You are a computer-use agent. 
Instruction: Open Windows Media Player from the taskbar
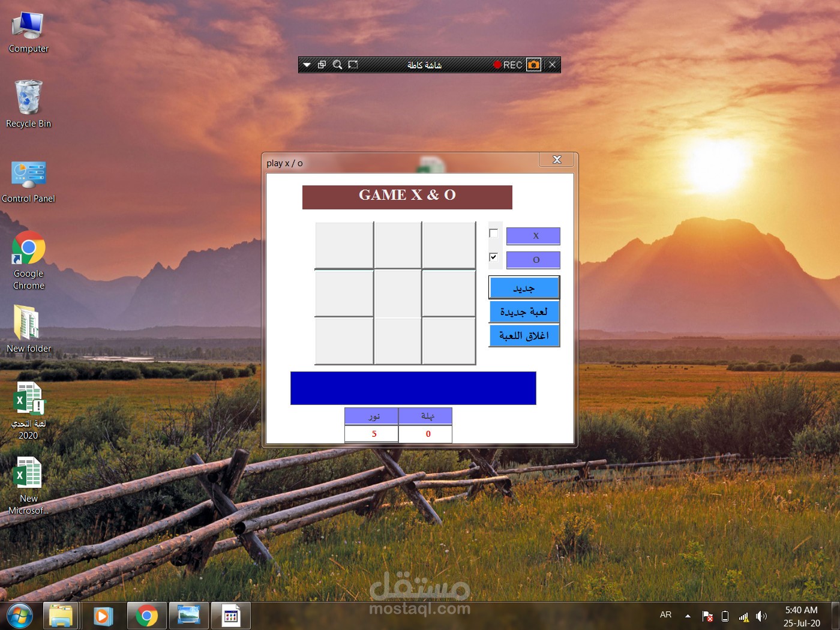pyautogui.click(x=103, y=616)
